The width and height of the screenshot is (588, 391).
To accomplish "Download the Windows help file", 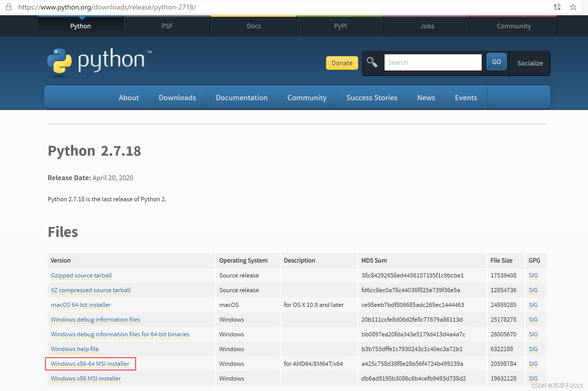I will pyautogui.click(x=75, y=349).
